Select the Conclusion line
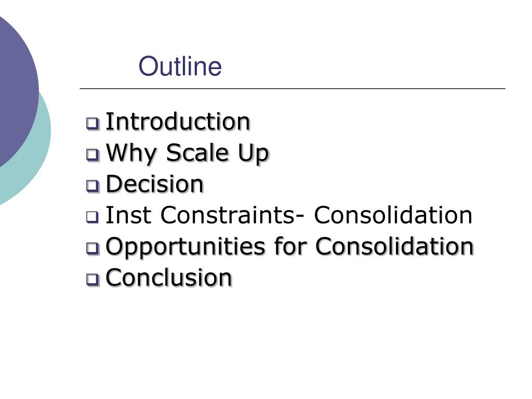This screenshot has width=532, height=399. [x=169, y=277]
